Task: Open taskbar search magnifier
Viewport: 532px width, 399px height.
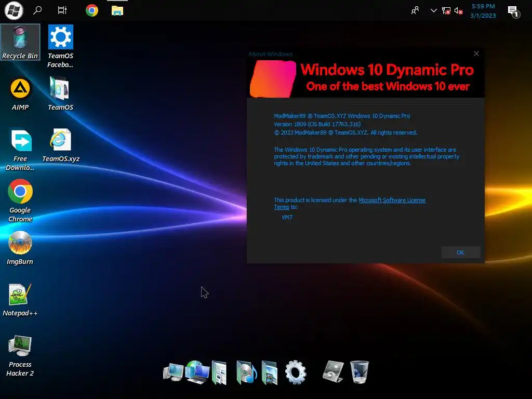Action: [x=37, y=10]
